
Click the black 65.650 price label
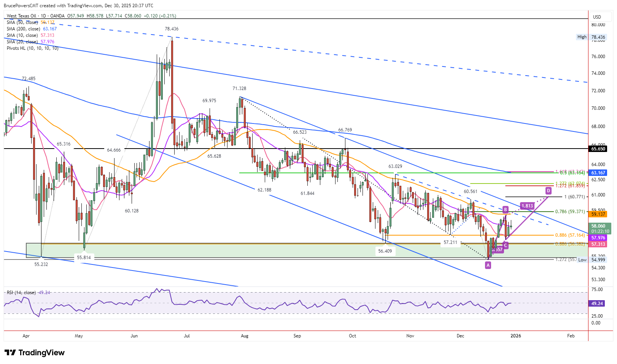tap(598, 149)
